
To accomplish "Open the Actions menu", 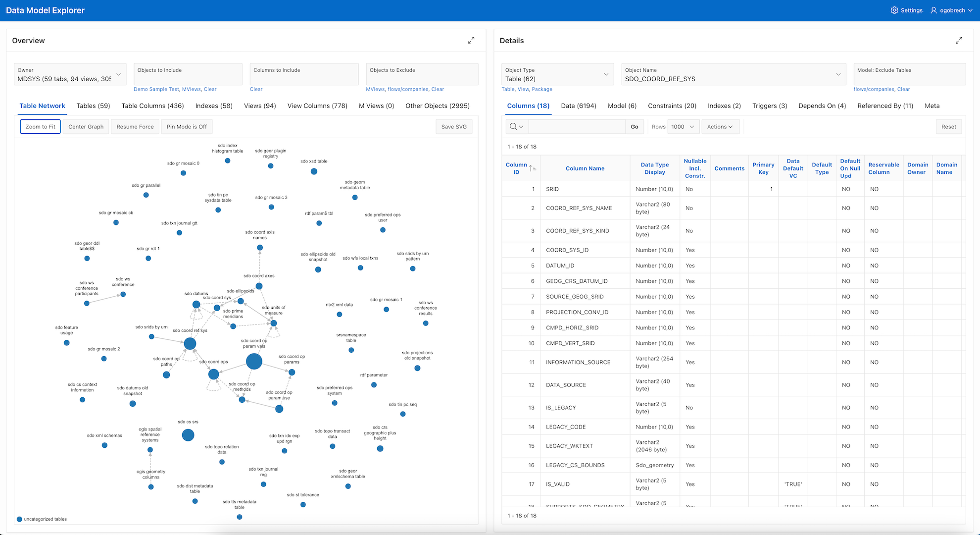I will [x=719, y=127].
